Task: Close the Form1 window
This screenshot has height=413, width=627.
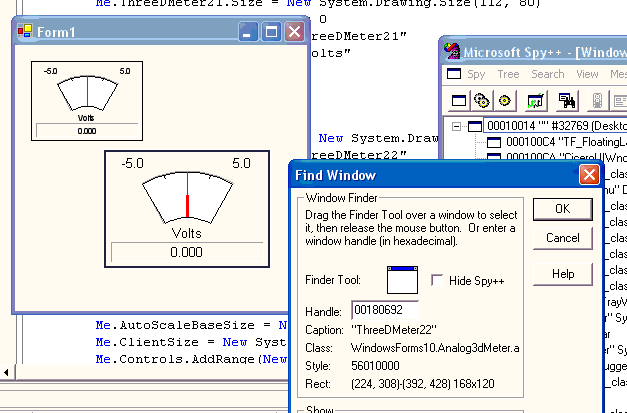Action: tap(294, 32)
